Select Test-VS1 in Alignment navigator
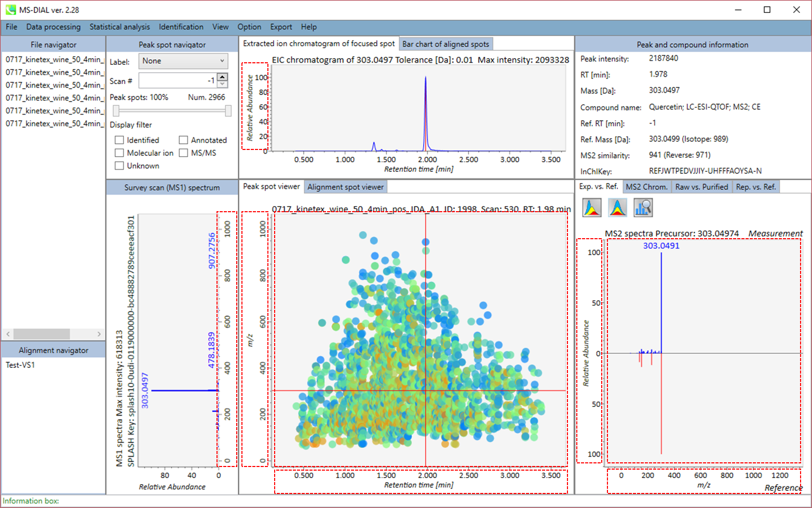This screenshot has height=508, width=812. 20,365
